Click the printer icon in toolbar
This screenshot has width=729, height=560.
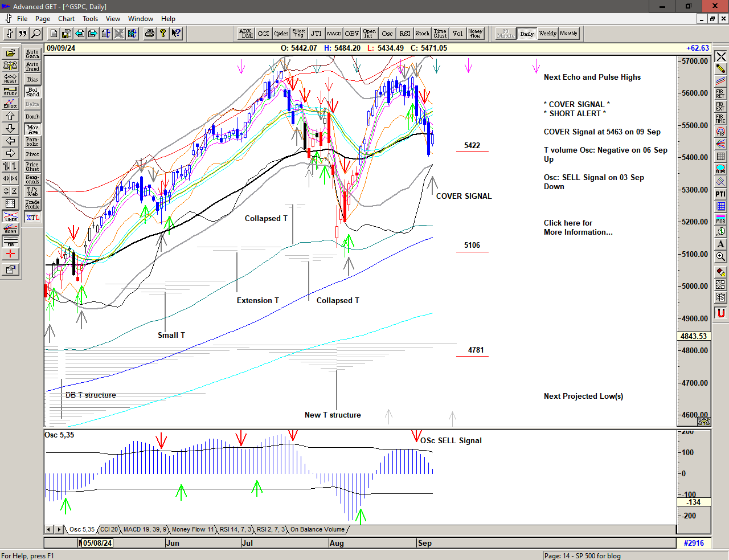point(149,34)
